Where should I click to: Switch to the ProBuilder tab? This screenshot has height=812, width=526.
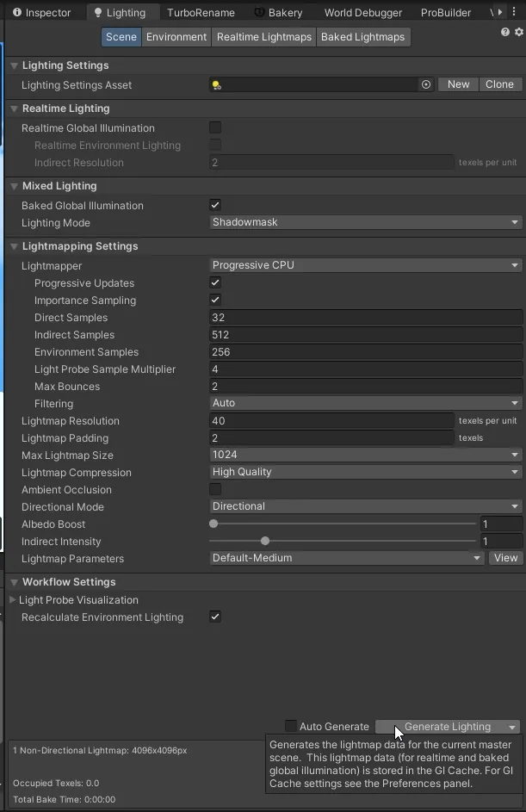click(x=446, y=12)
